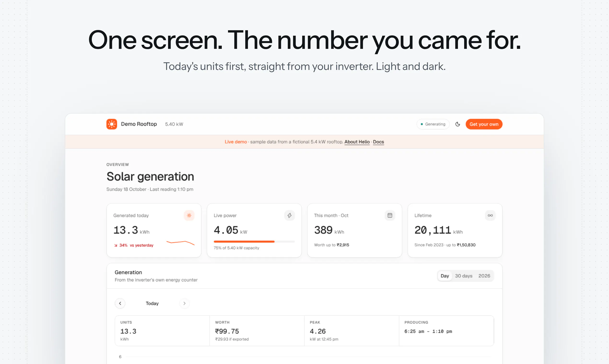
Task: Toggle dark mode with the moon icon
Action: tap(457, 124)
